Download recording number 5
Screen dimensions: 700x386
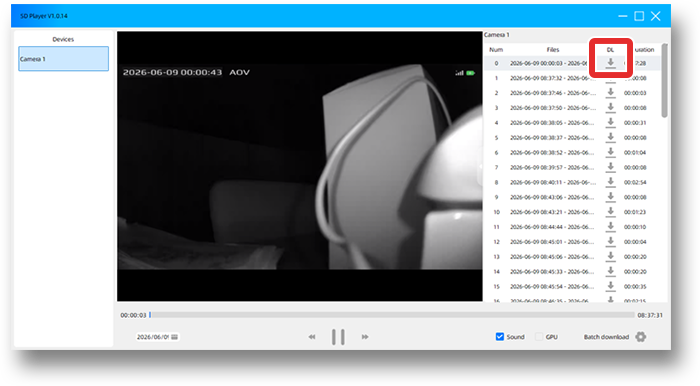[610, 137]
